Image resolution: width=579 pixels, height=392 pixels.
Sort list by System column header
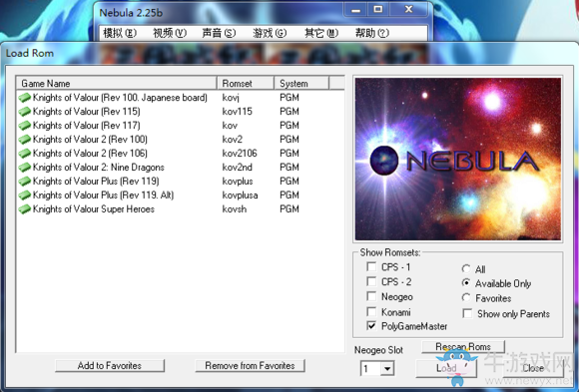pos(301,84)
